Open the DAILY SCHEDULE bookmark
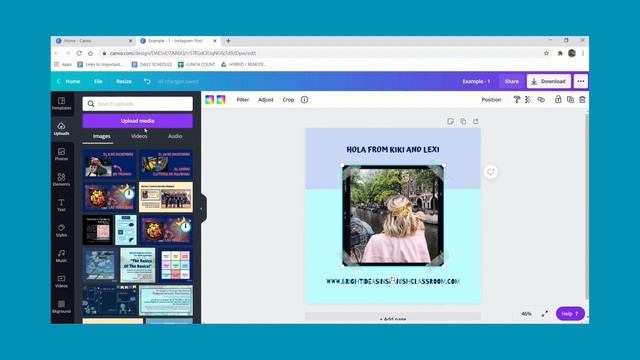The width and height of the screenshot is (640, 360). [x=152, y=64]
